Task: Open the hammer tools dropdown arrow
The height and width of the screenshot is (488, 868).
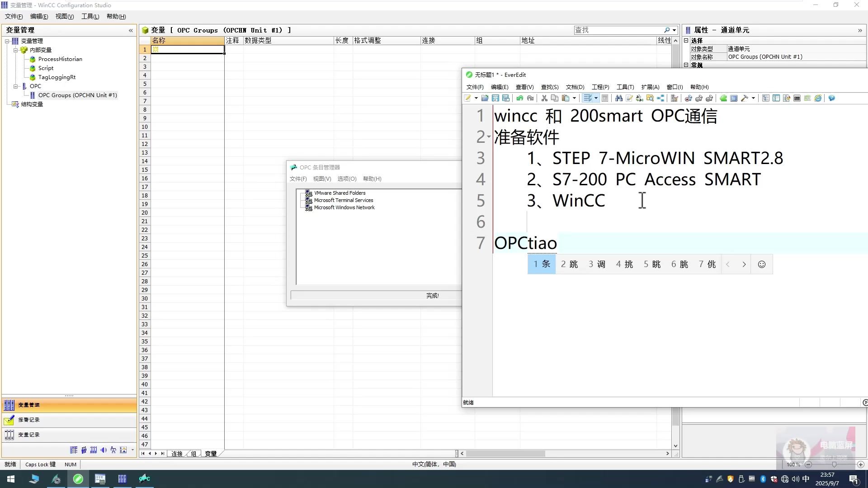Action: tap(753, 98)
